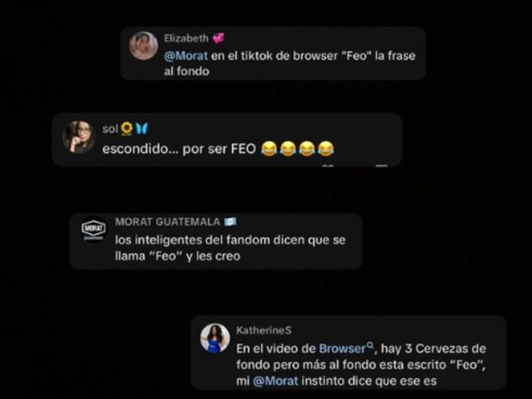Click the Elizabeth username

[186, 38]
